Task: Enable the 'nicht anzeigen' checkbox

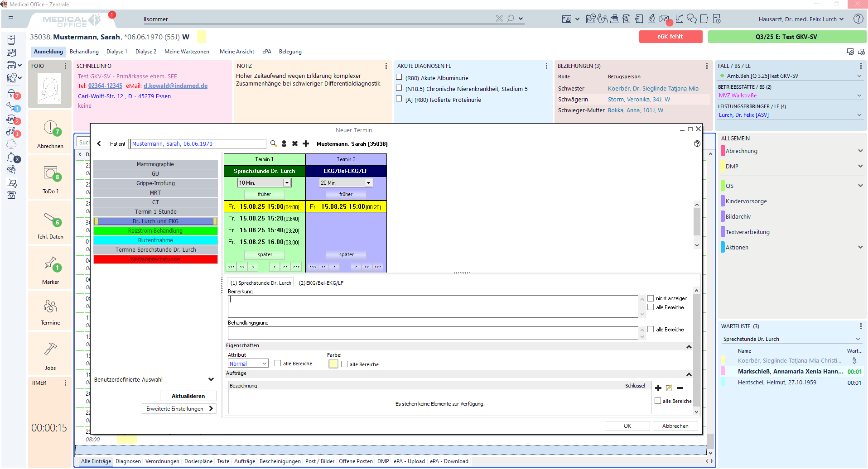Action: [651, 298]
